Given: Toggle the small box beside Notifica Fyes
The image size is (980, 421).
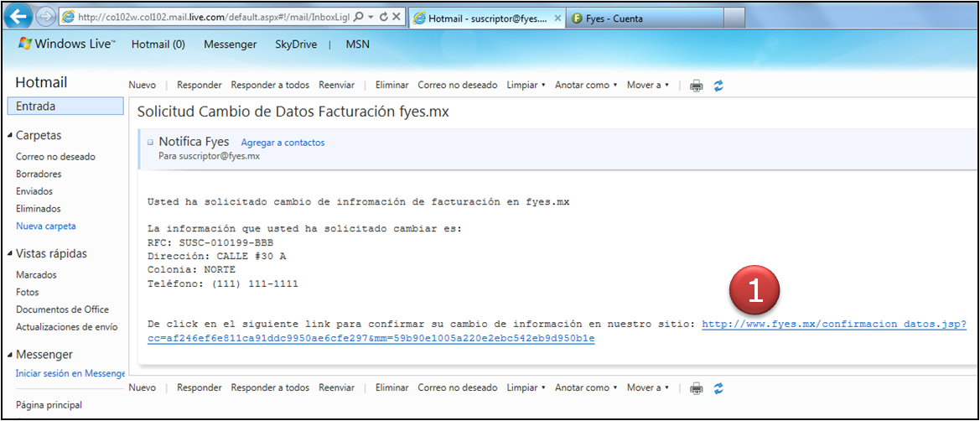Looking at the screenshot, I should pos(150,142).
